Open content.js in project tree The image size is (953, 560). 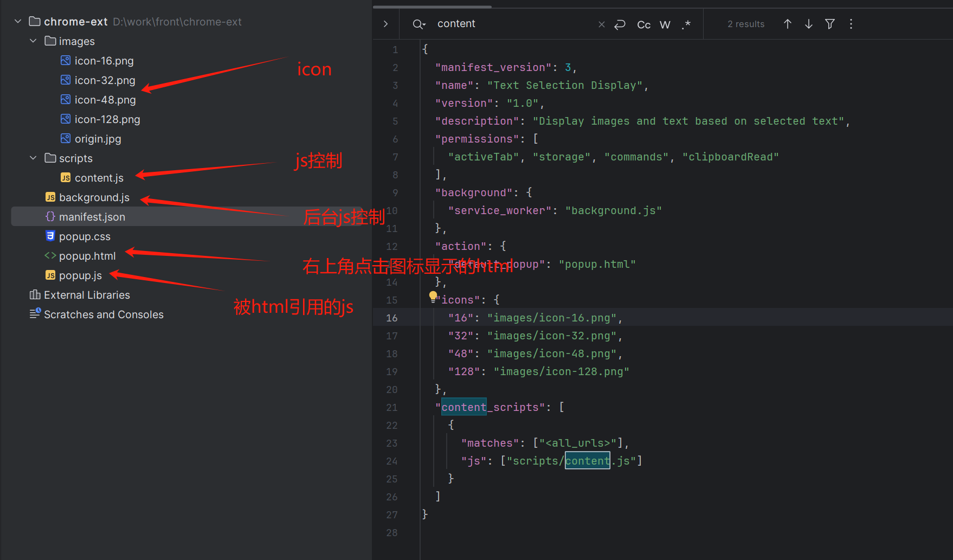tap(99, 178)
